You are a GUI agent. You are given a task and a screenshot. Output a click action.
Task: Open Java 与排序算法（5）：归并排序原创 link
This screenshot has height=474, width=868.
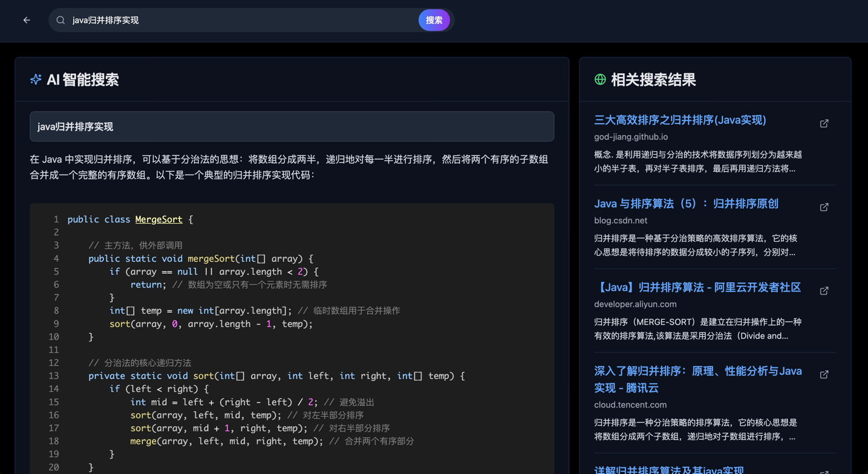pos(686,204)
